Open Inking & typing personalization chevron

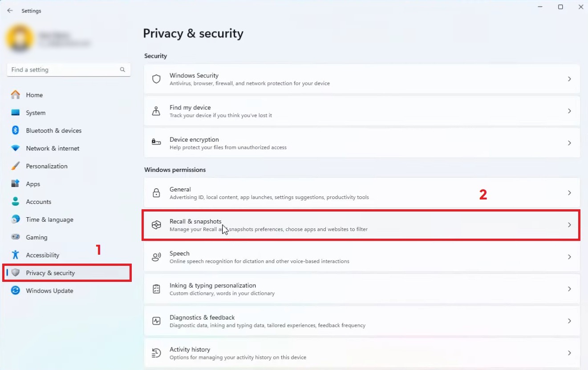pos(569,289)
